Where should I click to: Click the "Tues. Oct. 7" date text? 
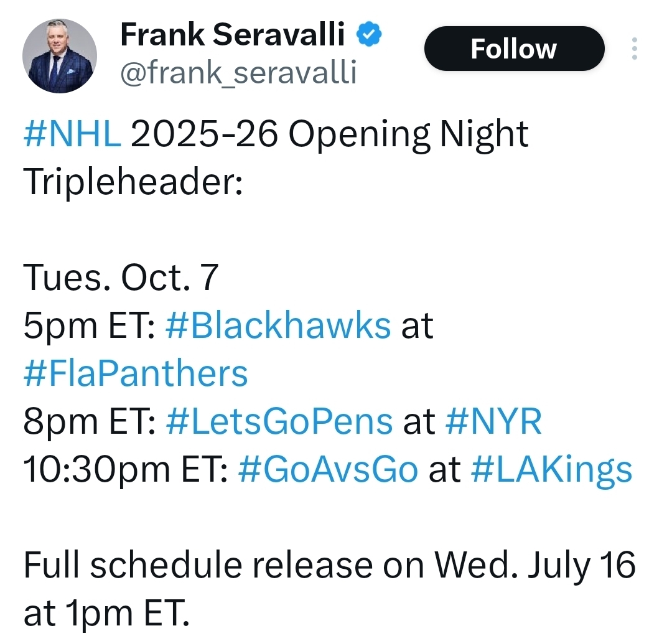click(121, 278)
